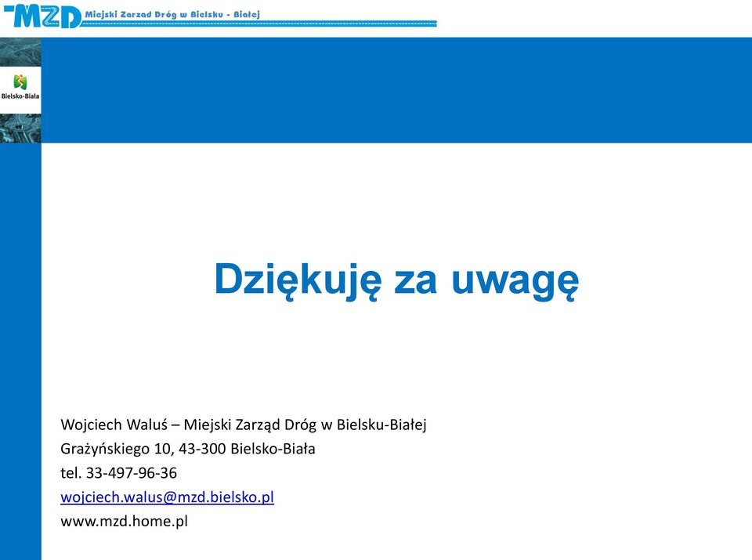Click the night road photo below the emblem
Image resolution: width=752 pixels, height=560 pixels.
point(20,128)
